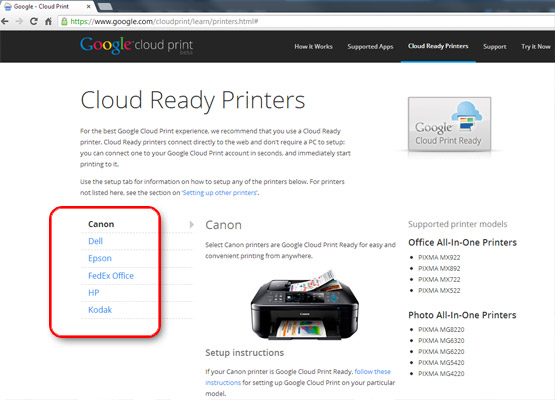This screenshot has width=555, height=400.
Task: Open the 'follow these instructions' link
Action: coord(298,377)
